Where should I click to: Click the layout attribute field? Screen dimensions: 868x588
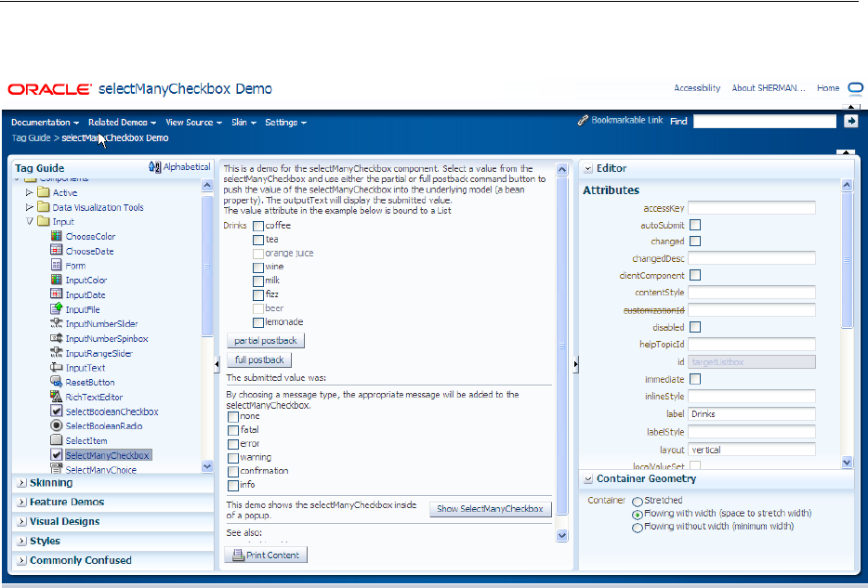pos(752,450)
